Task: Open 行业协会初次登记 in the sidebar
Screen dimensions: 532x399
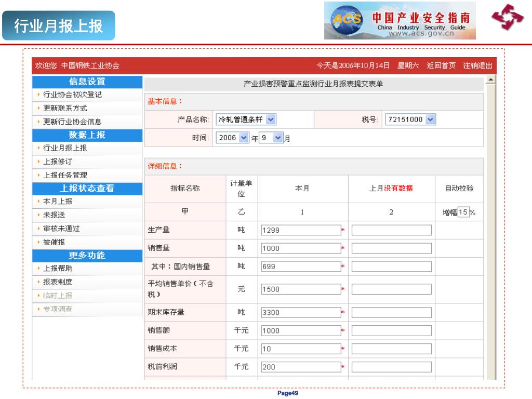Action: (x=72, y=95)
